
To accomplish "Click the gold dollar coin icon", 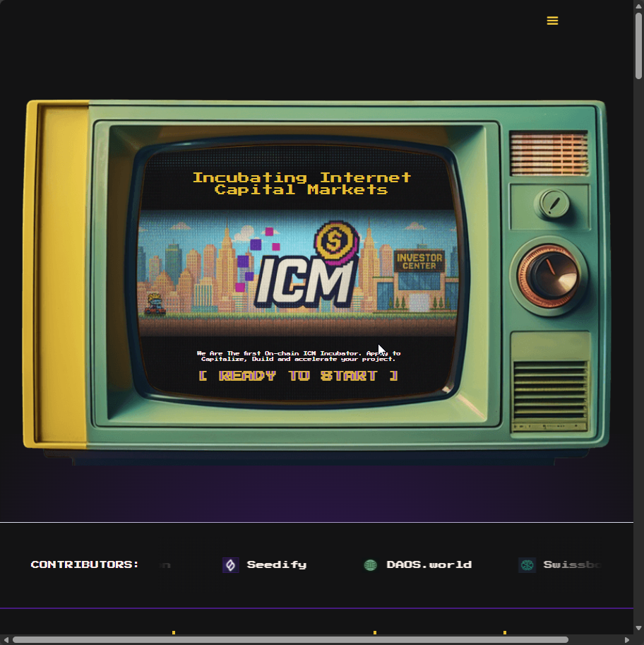I will point(334,242).
